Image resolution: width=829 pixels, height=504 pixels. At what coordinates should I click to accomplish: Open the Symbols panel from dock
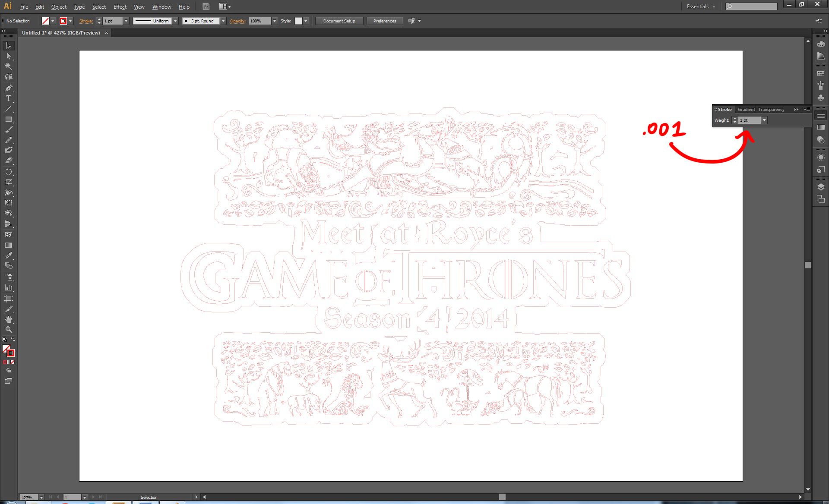[821, 98]
